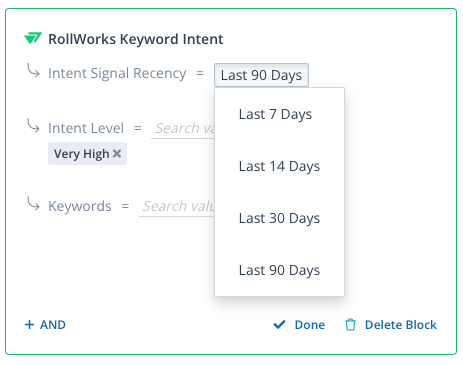Click the green RollWorks logo icon
The height and width of the screenshot is (365, 463).
tap(33, 38)
